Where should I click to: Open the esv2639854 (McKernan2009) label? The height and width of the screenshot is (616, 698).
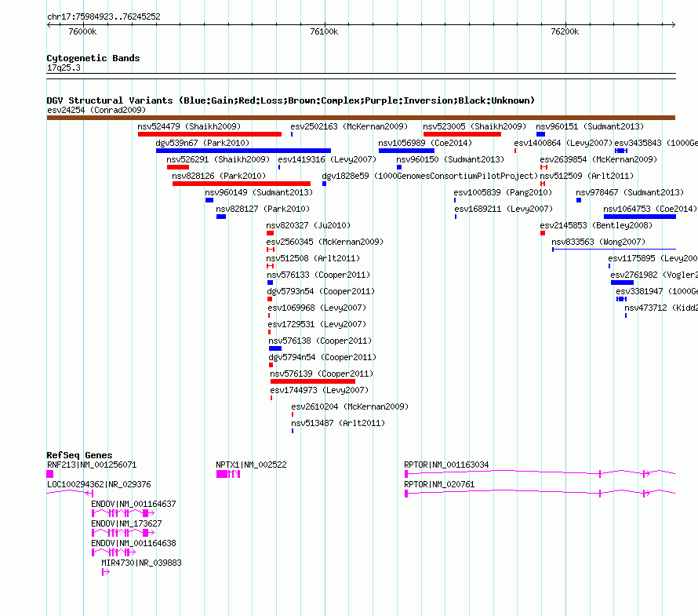598,159
